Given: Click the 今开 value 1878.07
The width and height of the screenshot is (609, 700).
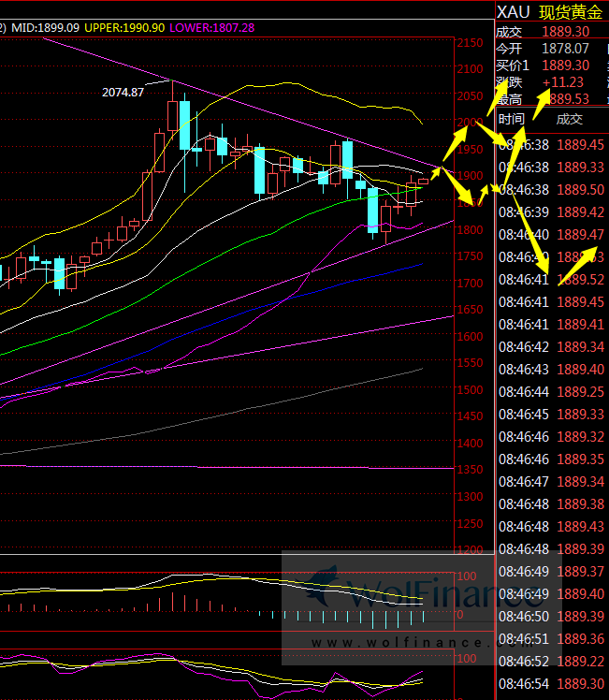Looking at the screenshot, I should [565, 49].
